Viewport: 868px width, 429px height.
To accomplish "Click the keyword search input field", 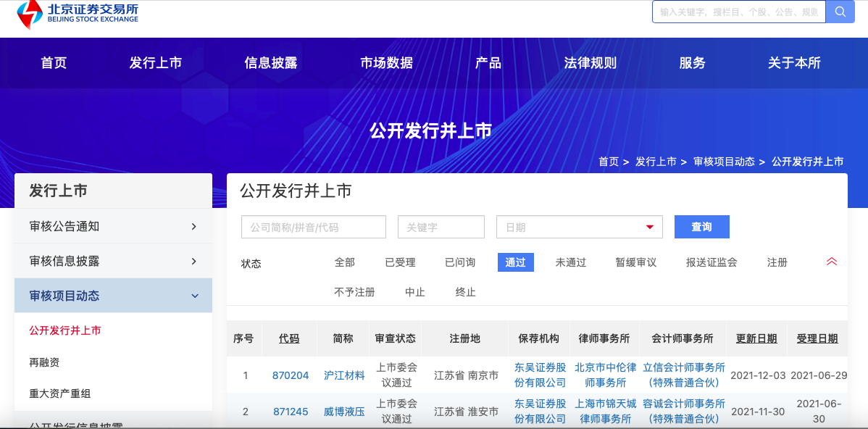I will pos(441,227).
